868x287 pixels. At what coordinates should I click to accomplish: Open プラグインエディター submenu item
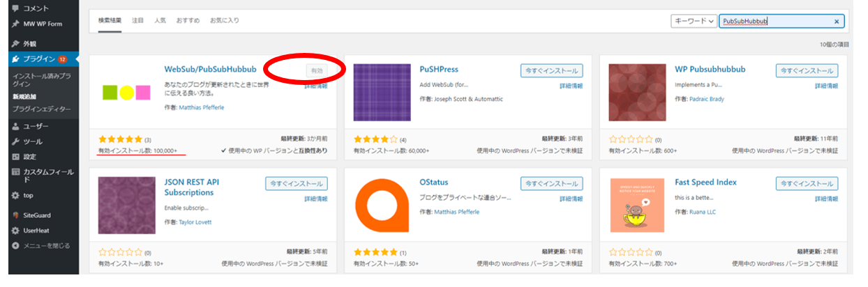click(42, 109)
